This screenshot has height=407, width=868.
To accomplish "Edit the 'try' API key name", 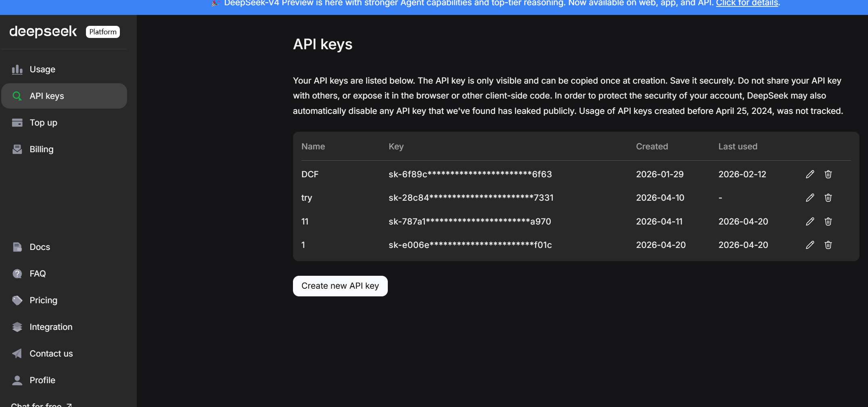I will click(810, 198).
